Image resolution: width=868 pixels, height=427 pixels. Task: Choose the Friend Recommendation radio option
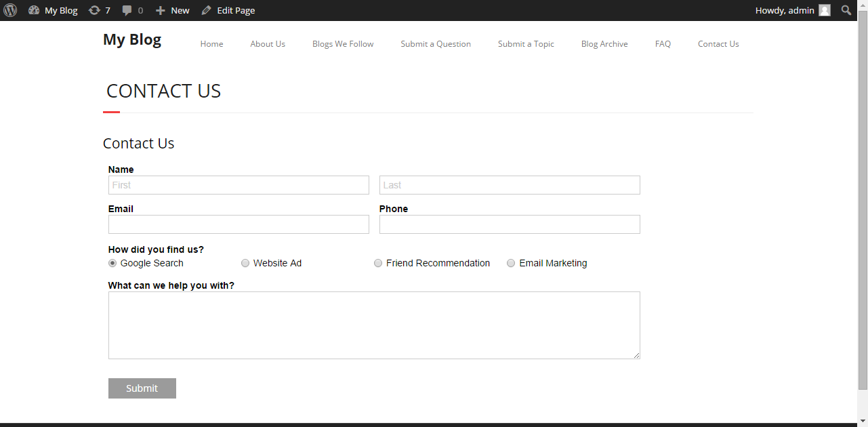point(378,263)
